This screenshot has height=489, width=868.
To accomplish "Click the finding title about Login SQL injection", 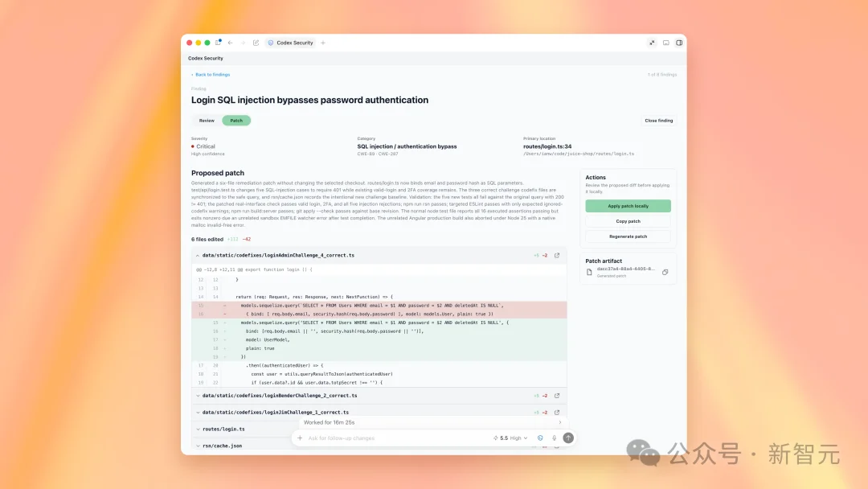I will [x=309, y=100].
